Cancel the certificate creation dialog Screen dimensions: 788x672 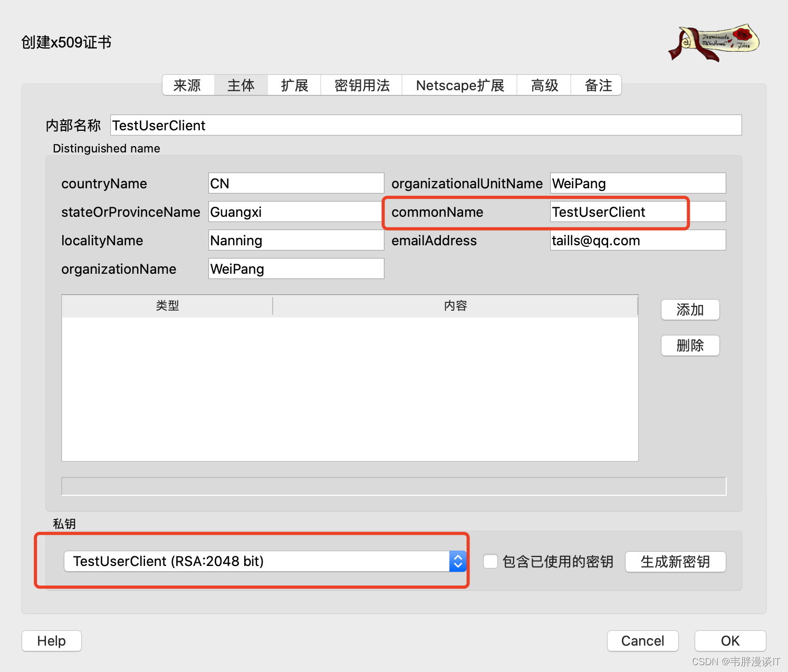tap(643, 641)
